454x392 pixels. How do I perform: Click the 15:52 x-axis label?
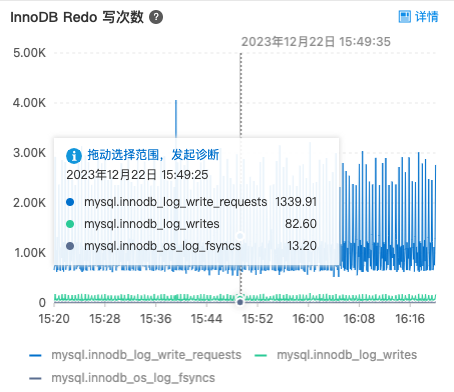click(x=257, y=319)
